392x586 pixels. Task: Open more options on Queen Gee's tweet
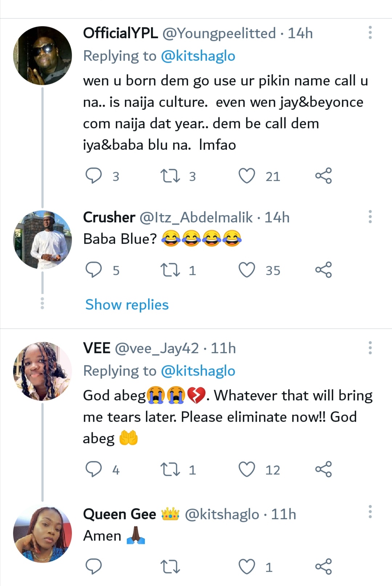(370, 512)
